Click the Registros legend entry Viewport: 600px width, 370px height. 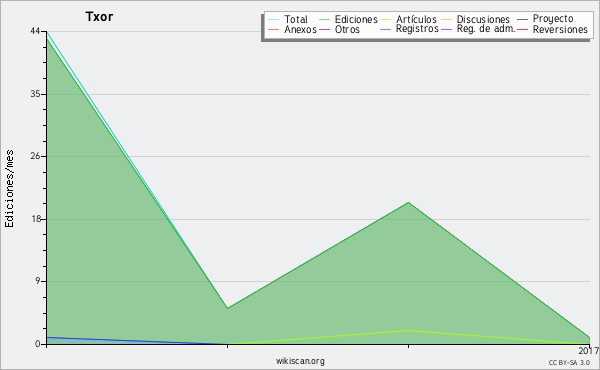click(417, 29)
